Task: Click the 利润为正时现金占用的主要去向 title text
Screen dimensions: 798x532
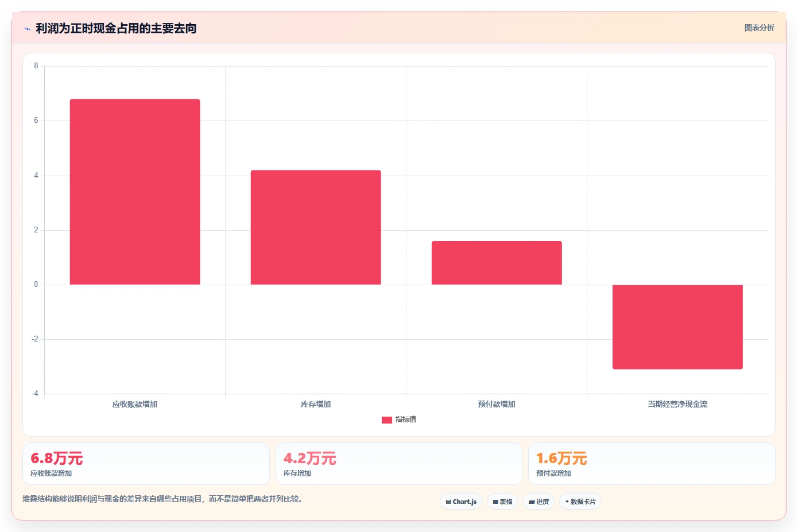Action: (x=116, y=28)
